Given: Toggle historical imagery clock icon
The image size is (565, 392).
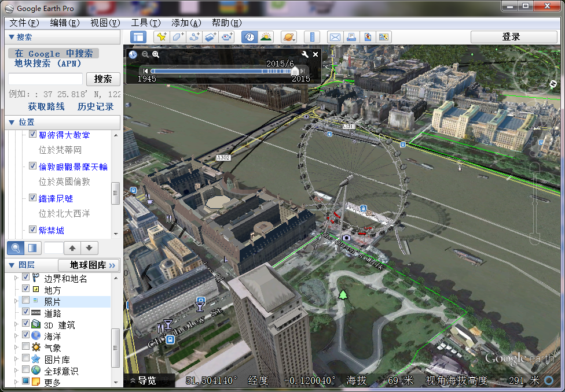Looking at the screenshot, I should point(250,37).
